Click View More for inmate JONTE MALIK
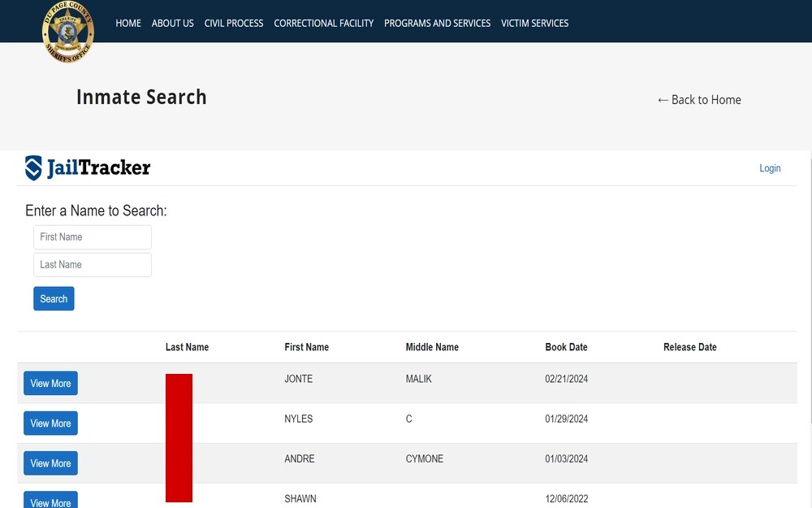This screenshot has width=812, height=508. [50, 383]
